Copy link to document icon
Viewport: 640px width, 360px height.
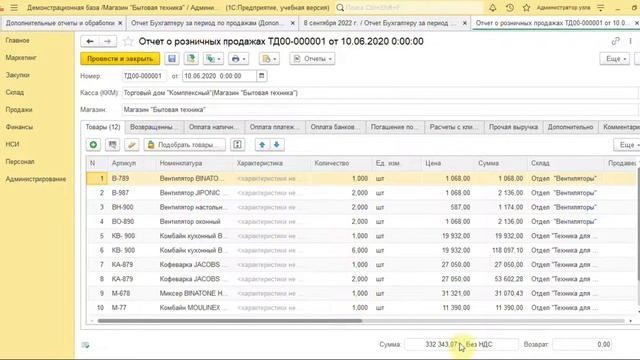615,41
